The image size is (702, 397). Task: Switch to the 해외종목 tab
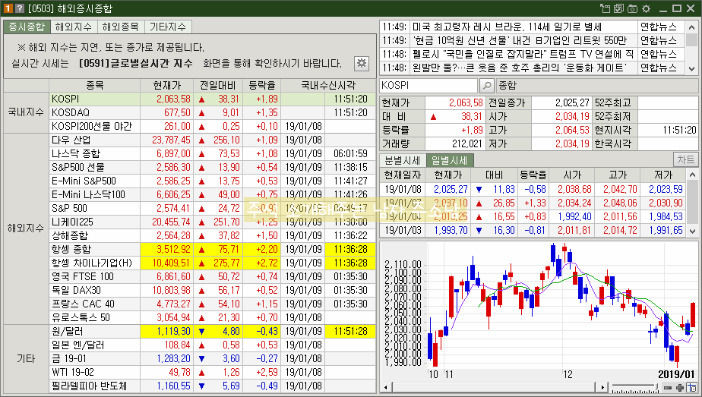point(121,27)
